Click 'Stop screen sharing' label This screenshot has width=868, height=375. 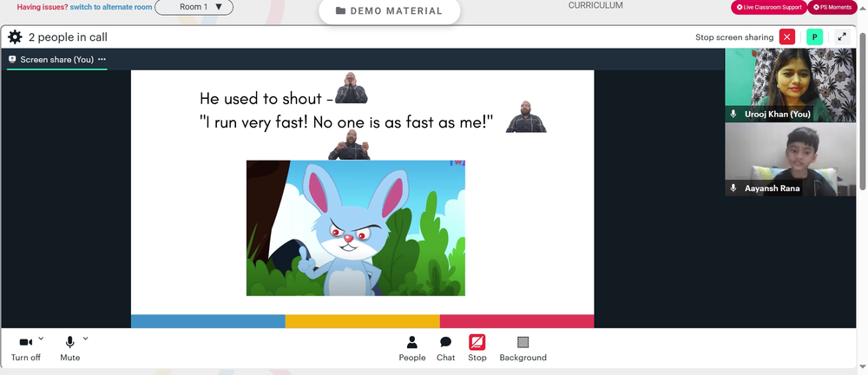coord(734,37)
